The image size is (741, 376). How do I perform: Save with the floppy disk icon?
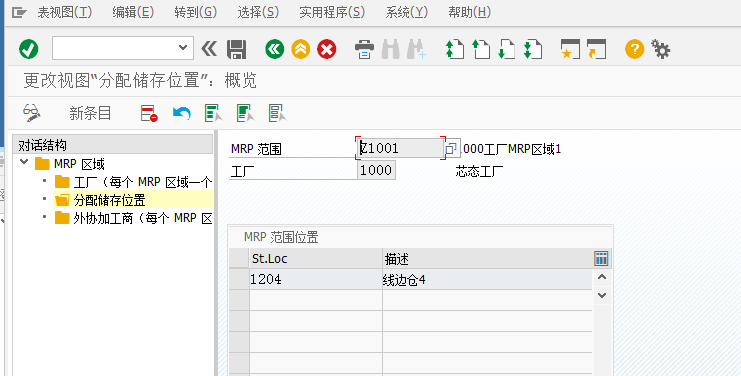pyautogui.click(x=236, y=49)
